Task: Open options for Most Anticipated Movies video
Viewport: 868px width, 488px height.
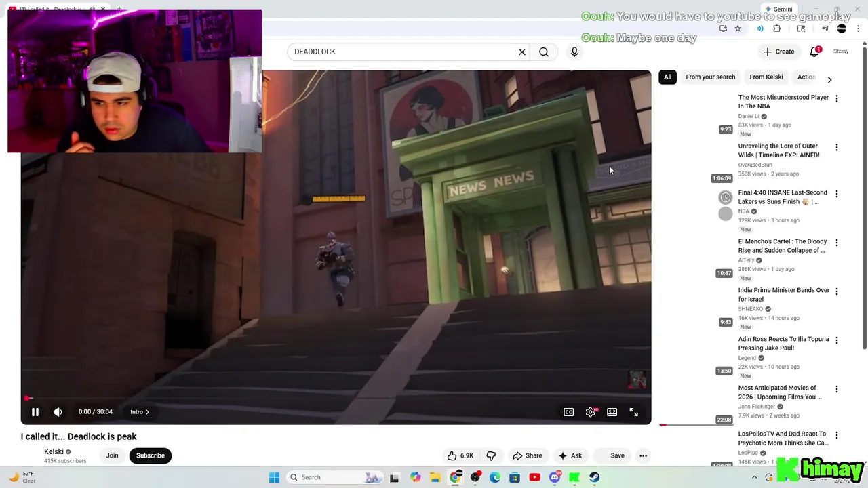Action: point(837,389)
